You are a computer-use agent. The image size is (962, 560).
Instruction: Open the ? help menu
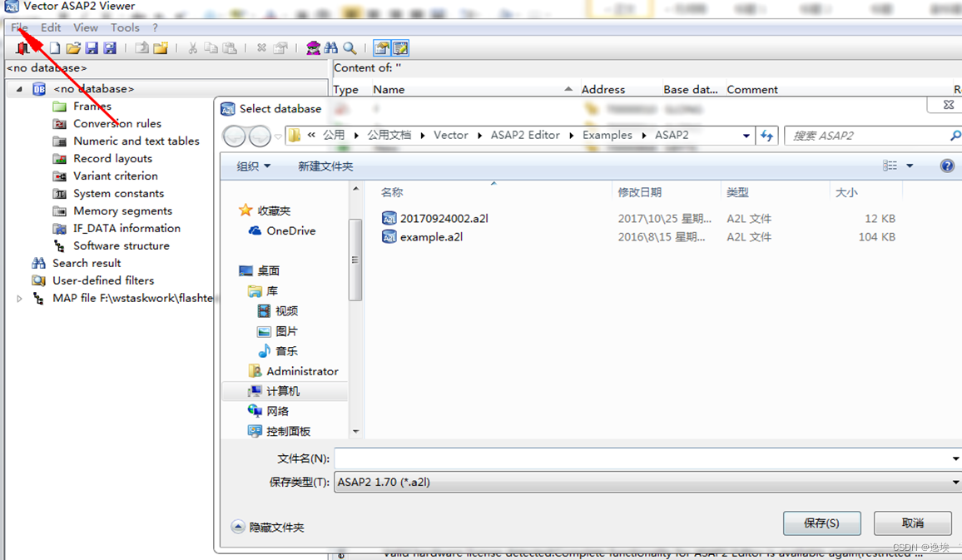pos(156,27)
